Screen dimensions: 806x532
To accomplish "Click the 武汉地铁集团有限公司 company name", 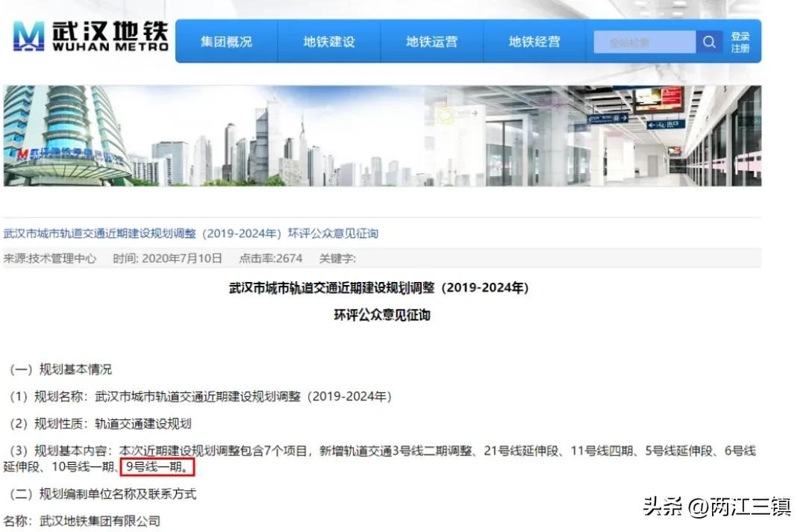I will (100, 522).
